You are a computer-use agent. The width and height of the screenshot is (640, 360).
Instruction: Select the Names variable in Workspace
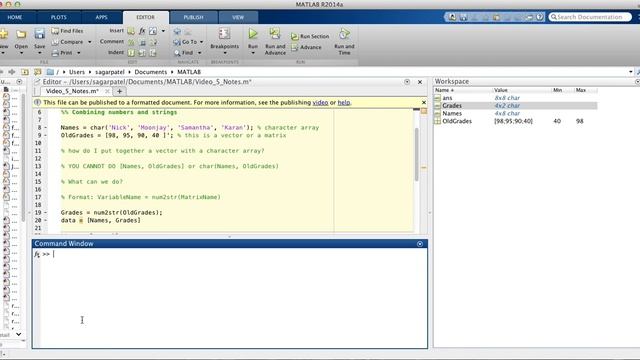pyautogui.click(x=452, y=113)
